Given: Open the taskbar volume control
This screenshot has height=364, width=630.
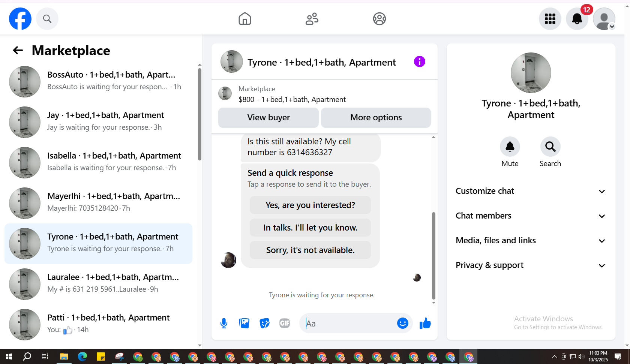Looking at the screenshot, I should [x=581, y=357].
